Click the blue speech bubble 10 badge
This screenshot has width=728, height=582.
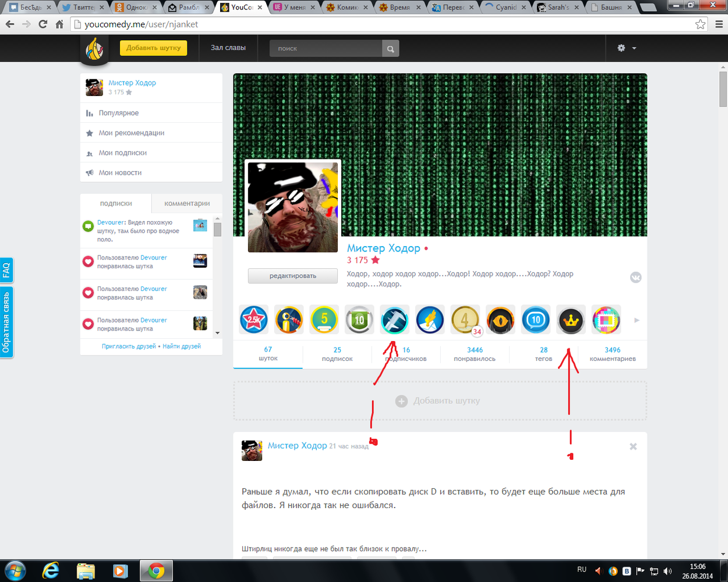pos(536,320)
